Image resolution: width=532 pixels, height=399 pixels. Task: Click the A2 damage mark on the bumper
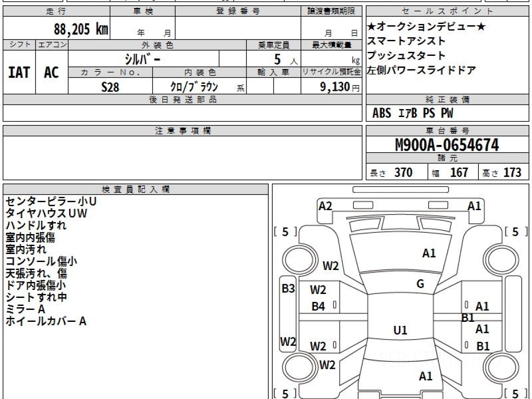point(325,206)
